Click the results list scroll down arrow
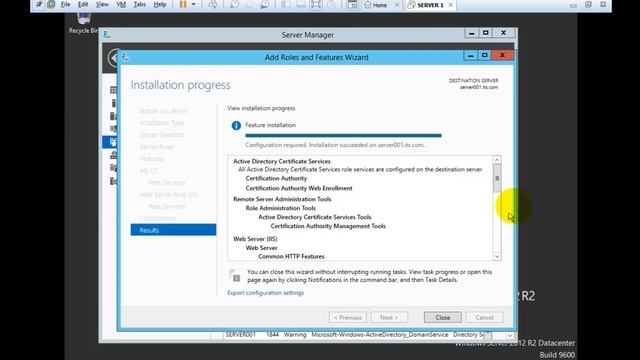The image size is (640, 360). pos(497,256)
